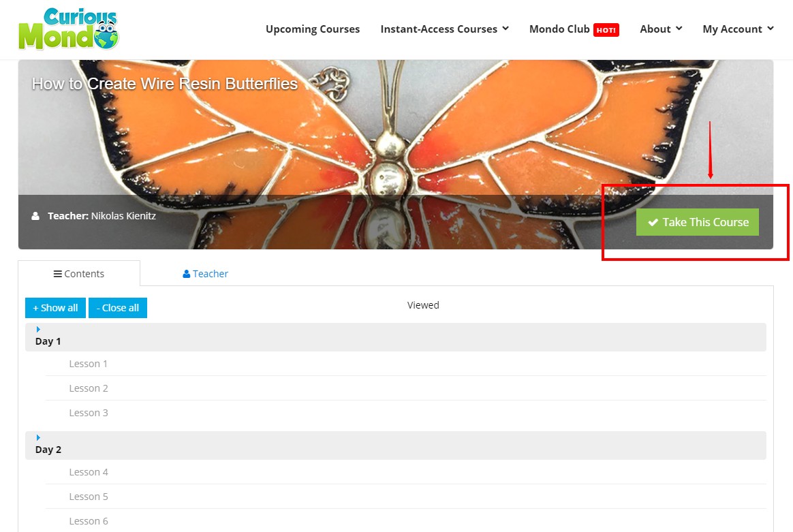Click the - Close all button
This screenshot has height=532, width=793.
click(x=118, y=307)
